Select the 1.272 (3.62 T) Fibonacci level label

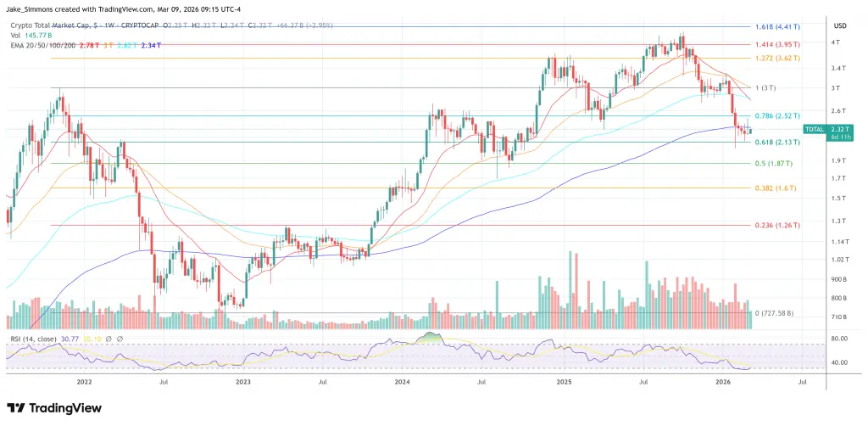[x=778, y=59]
